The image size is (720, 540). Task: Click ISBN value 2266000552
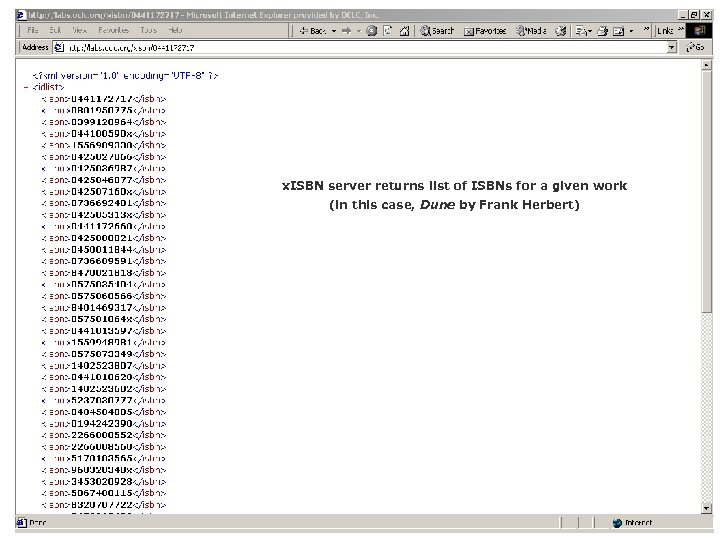101,435
